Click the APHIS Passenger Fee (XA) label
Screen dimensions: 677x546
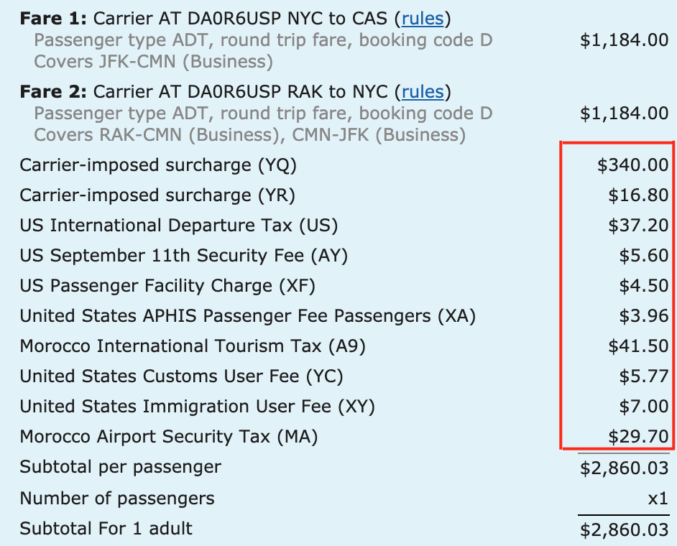point(248,316)
